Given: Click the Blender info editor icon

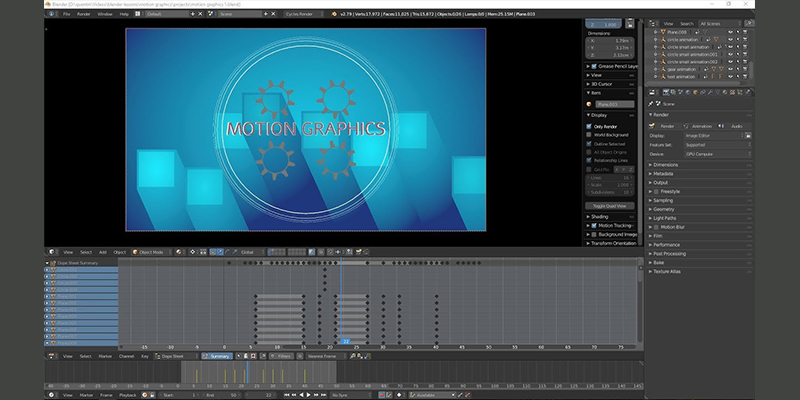Looking at the screenshot, I should [52, 14].
